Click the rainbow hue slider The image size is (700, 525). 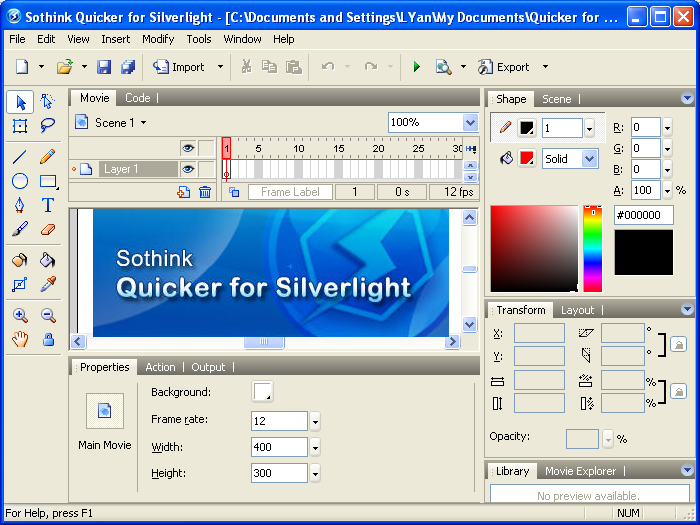pyautogui.click(x=593, y=249)
